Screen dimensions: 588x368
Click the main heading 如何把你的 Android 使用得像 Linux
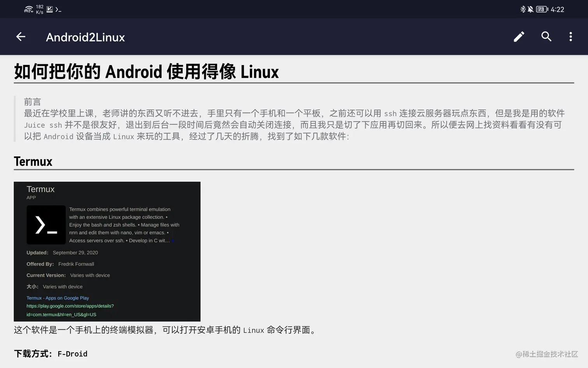146,72
